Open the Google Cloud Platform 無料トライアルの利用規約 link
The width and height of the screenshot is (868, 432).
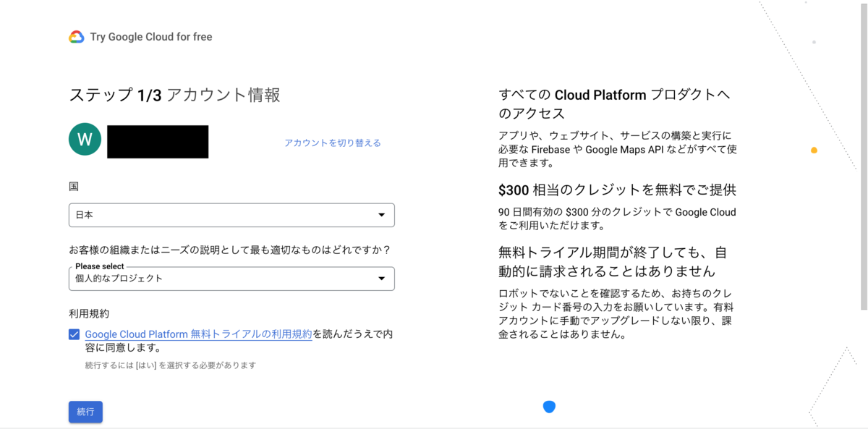pyautogui.click(x=198, y=334)
